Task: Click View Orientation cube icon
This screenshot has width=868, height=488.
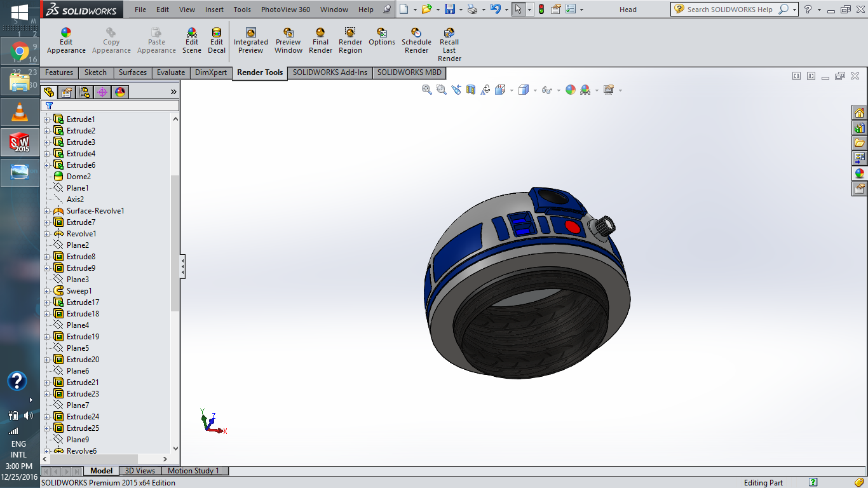Action: point(500,90)
